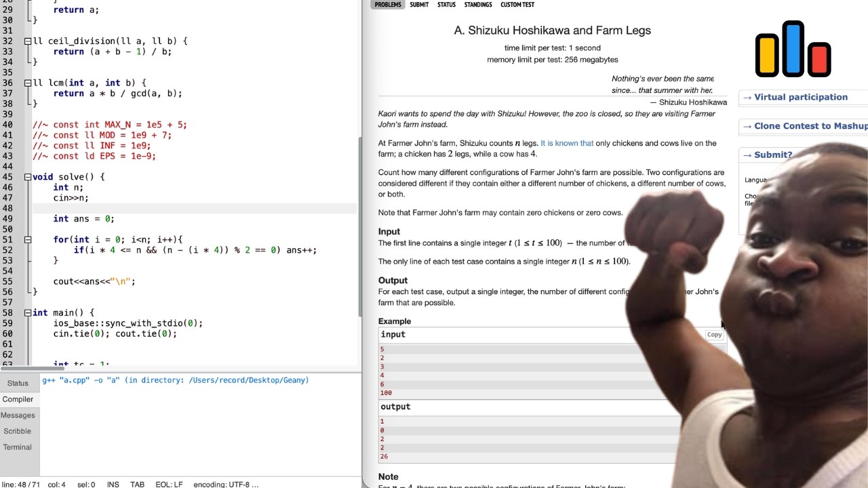Open the STATUS tab
Screen dimensions: 868x488
pyautogui.click(x=446, y=5)
